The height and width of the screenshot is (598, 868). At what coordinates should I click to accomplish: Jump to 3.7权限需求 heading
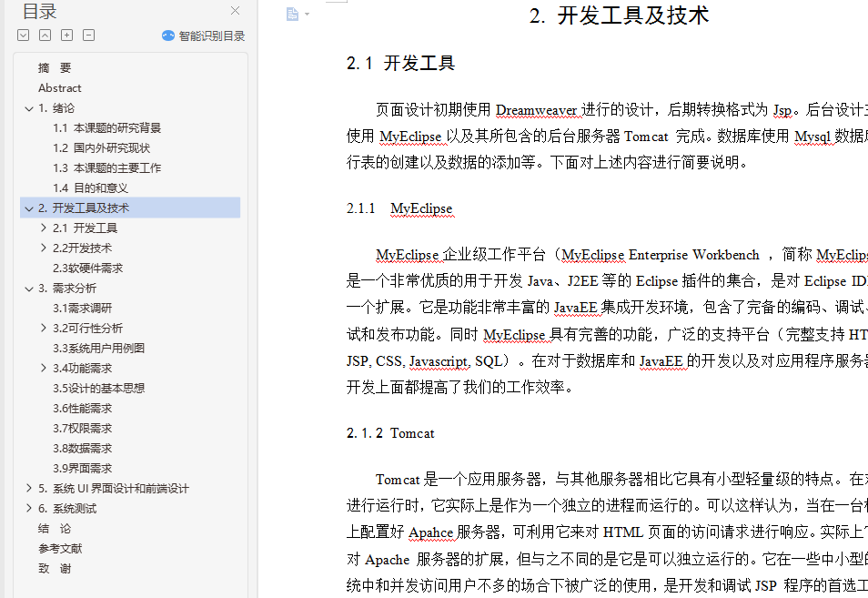point(83,428)
